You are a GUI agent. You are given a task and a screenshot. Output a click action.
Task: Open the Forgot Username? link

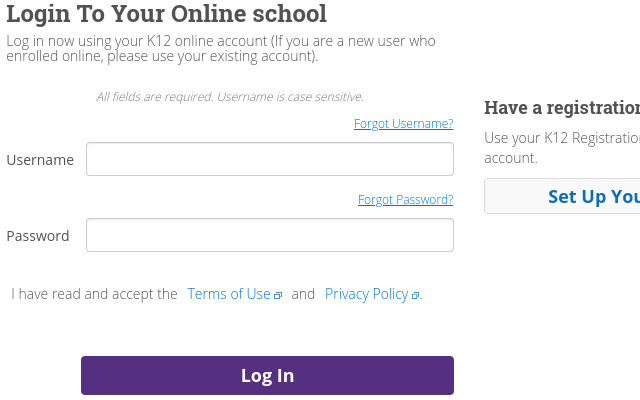[x=403, y=124]
